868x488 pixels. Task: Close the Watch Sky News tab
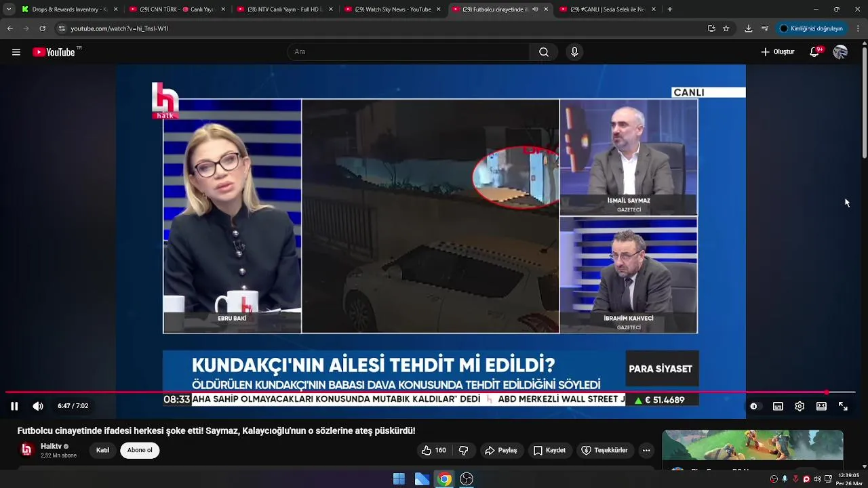438,9
